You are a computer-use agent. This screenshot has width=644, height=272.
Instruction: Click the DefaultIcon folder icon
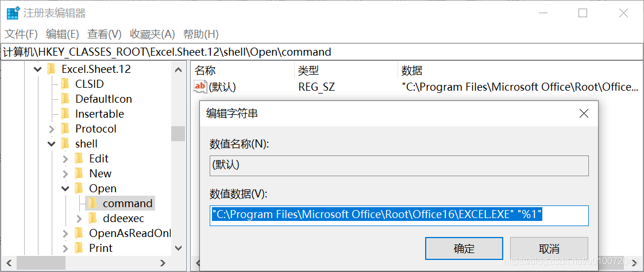(x=65, y=99)
